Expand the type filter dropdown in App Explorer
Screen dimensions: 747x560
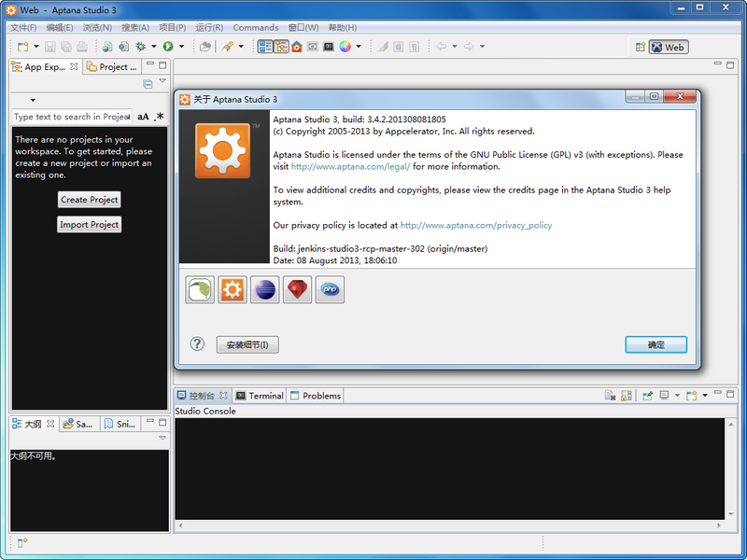33,100
